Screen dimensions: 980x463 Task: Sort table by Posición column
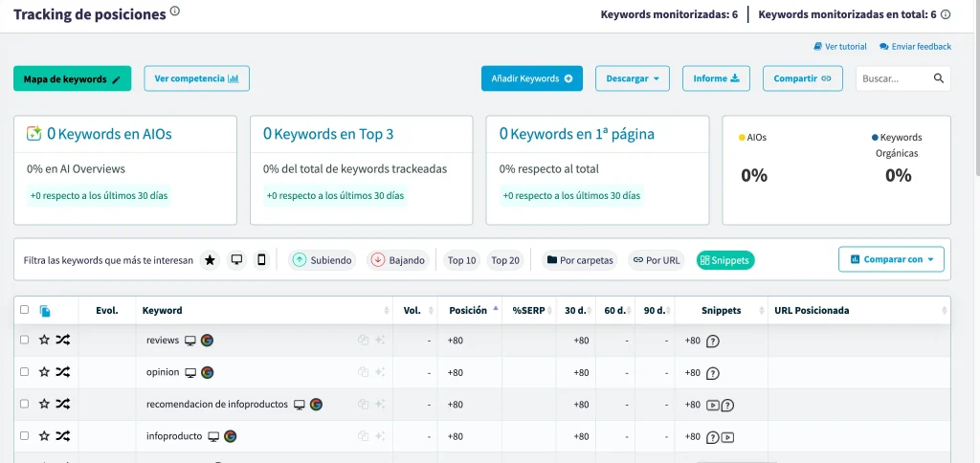tap(468, 310)
